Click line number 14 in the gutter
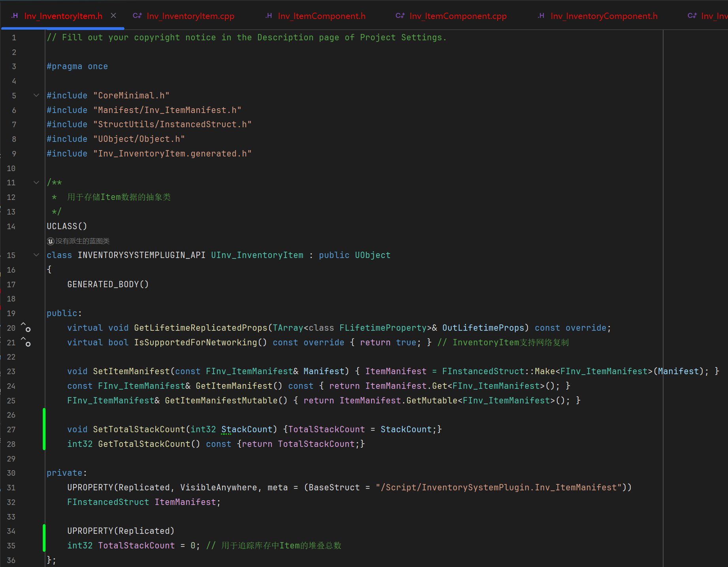This screenshot has width=728, height=567. 11,226
